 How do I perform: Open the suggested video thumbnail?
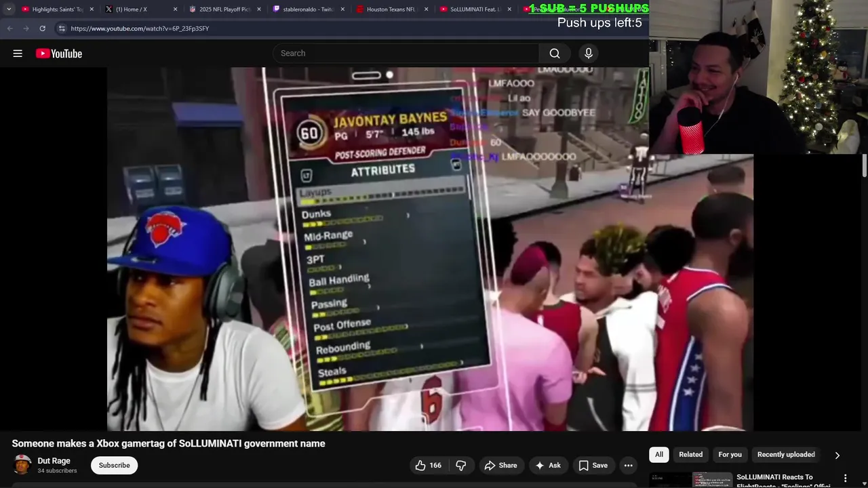coord(690,480)
